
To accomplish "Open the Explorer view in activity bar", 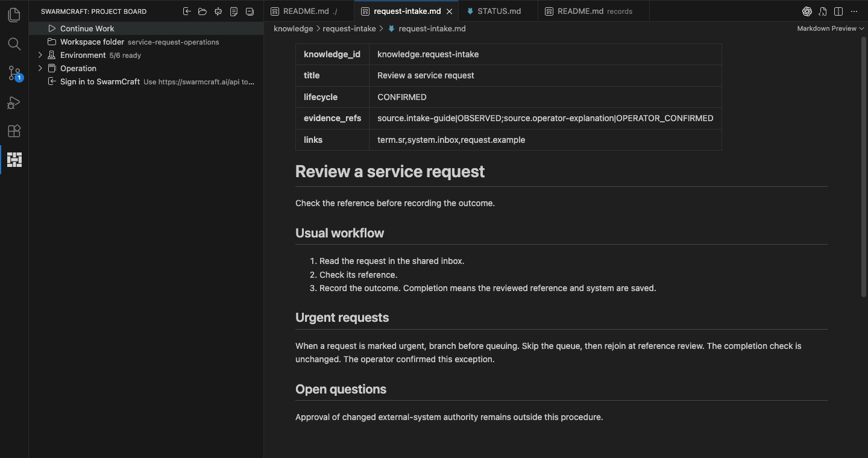I will (14, 15).
